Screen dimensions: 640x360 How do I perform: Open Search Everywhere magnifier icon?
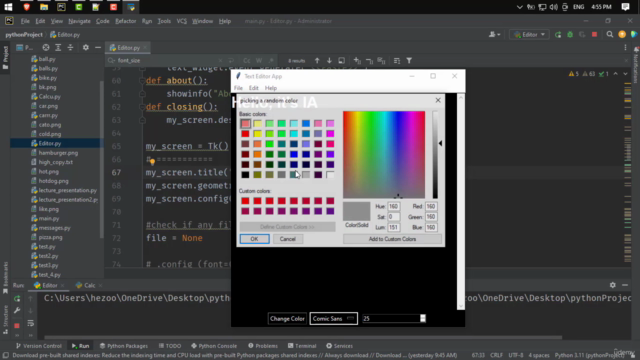tap(610, 35)
